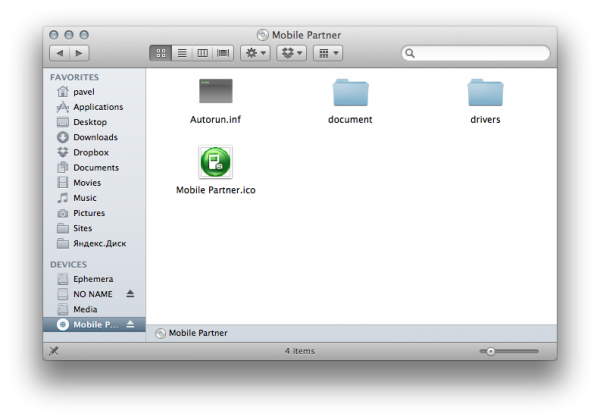600x420 pixels.
Task: Go forward with the right arrow button
Action: pyautogui.click(x=79, y=53)
